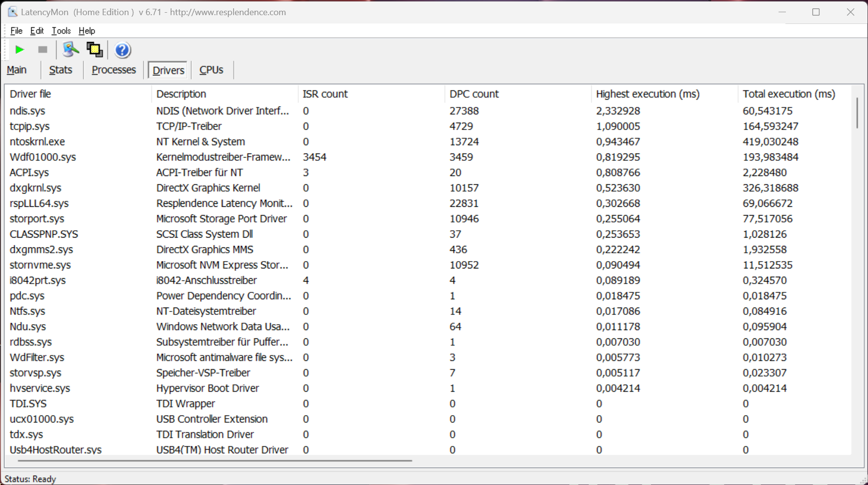
Task: Click the horizontal scrollbar thumb of the driver list
Action: tap(215, 461)
